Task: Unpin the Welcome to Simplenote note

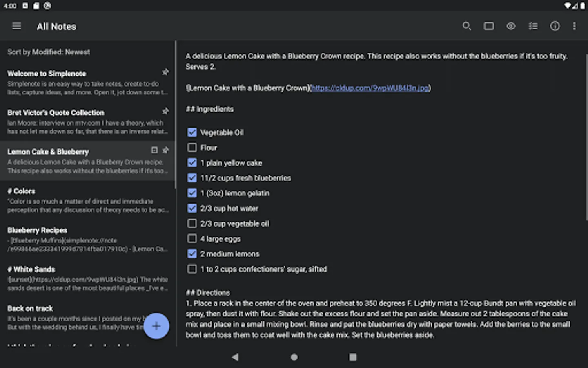Action: click(x=165, y=72)
